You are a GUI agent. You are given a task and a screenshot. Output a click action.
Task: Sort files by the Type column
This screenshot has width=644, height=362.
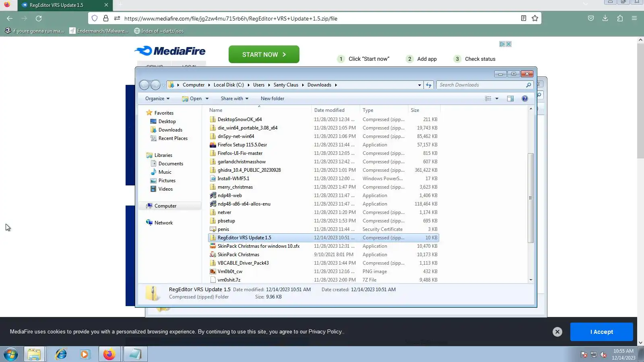pyautogui.click(x=384, y=110)
